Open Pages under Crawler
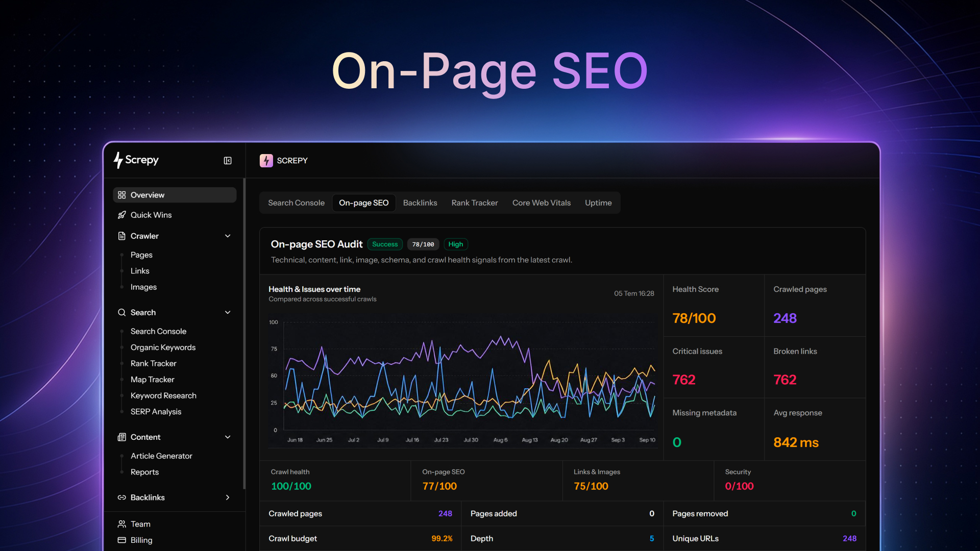This screenshot has height=551, width=980. (x=141, y=255)
